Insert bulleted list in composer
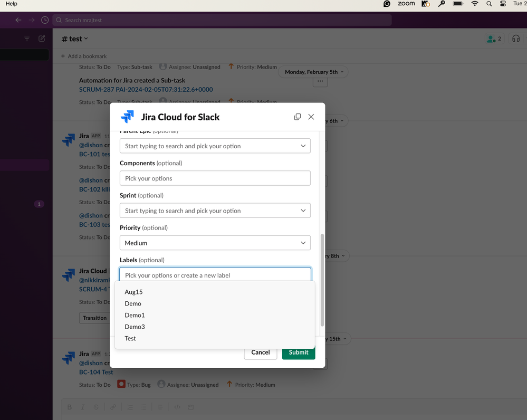The height and width of the screenshot is (420, 527). click(143, 407)
